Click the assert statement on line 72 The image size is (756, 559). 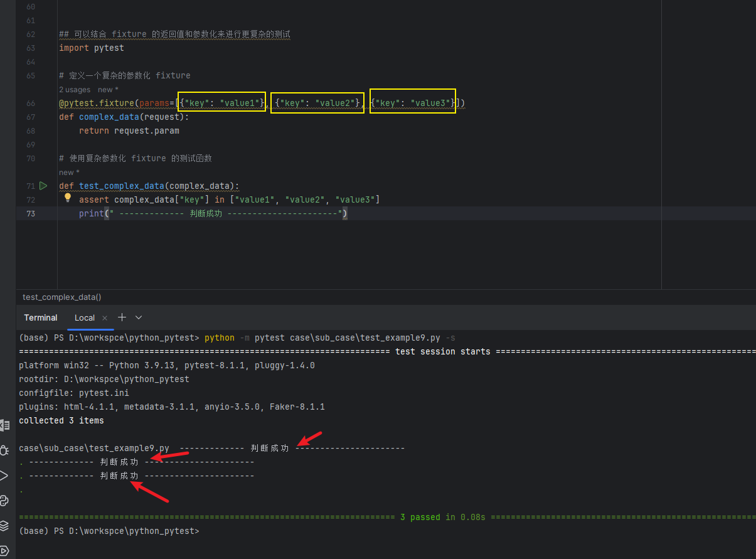pos(230,200)
